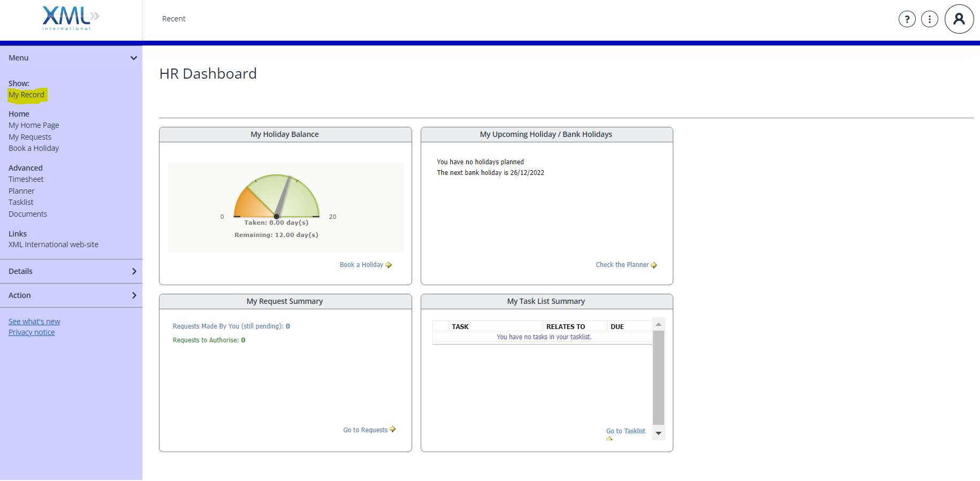Screen dimensions: 980x481
Task: Open Documents from sidebar menu
Action: [28, 214]
